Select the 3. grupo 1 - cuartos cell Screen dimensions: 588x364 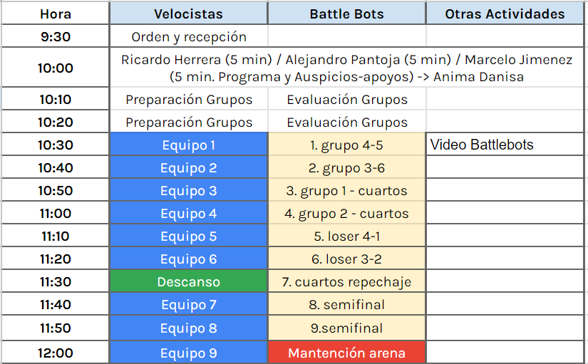pyautogui.click(x=347, y=190)
